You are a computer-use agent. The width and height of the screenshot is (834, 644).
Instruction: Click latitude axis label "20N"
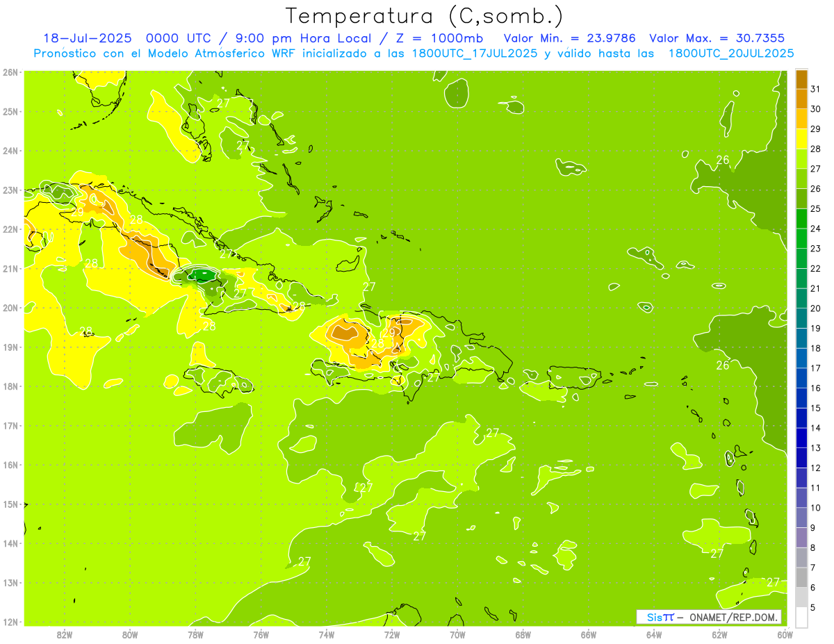[10, 308]
